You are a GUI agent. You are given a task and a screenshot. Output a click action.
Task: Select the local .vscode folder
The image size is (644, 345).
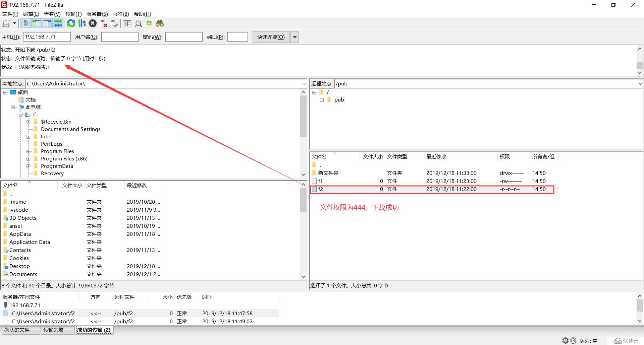click(19, 210)
